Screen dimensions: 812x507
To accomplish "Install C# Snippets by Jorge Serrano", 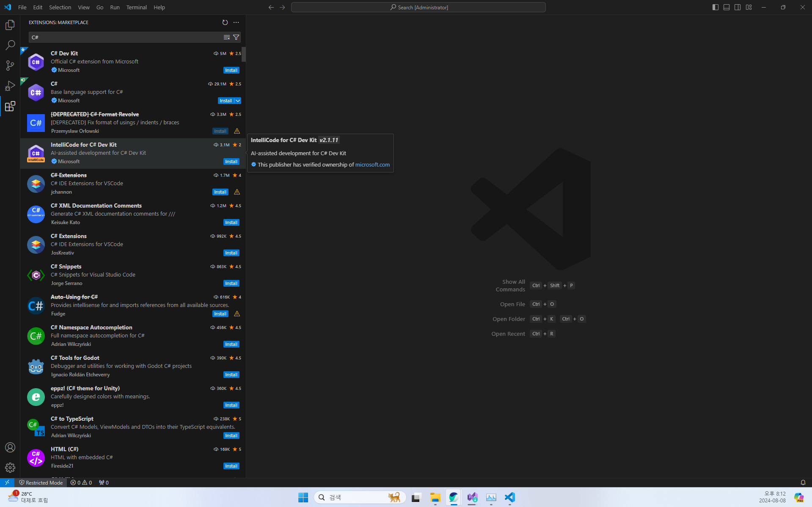I will tap(231, 283).
